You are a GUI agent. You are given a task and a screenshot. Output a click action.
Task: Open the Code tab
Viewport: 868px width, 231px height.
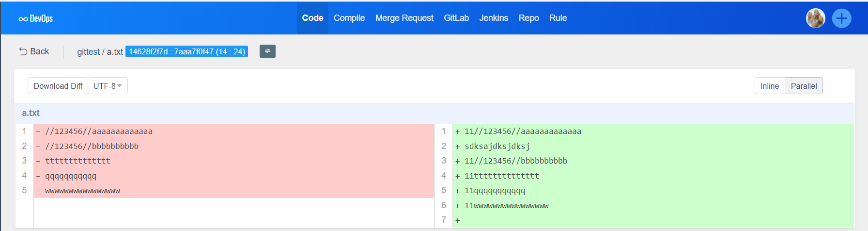(x=312, y=18)
